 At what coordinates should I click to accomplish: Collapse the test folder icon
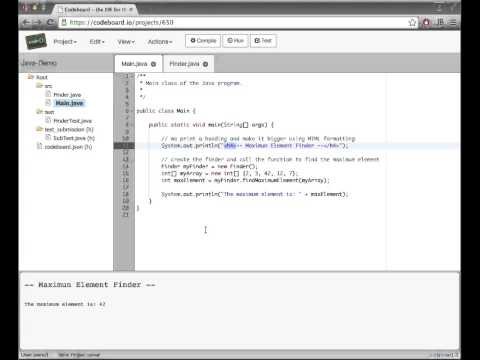tap(39, 112)
